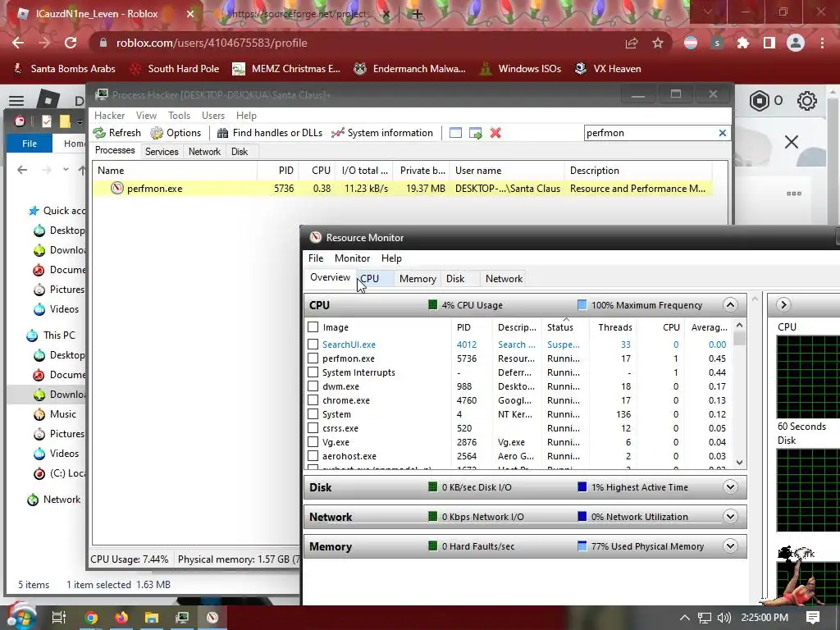Click the perfmon search input field
Viewport: 840px width, 630px height.
tap(651, 133)
